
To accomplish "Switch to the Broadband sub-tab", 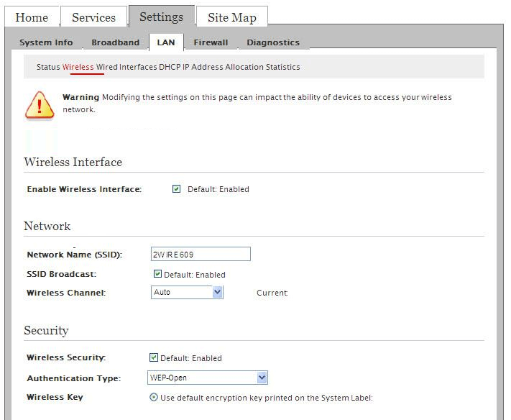I will [115, 42].
